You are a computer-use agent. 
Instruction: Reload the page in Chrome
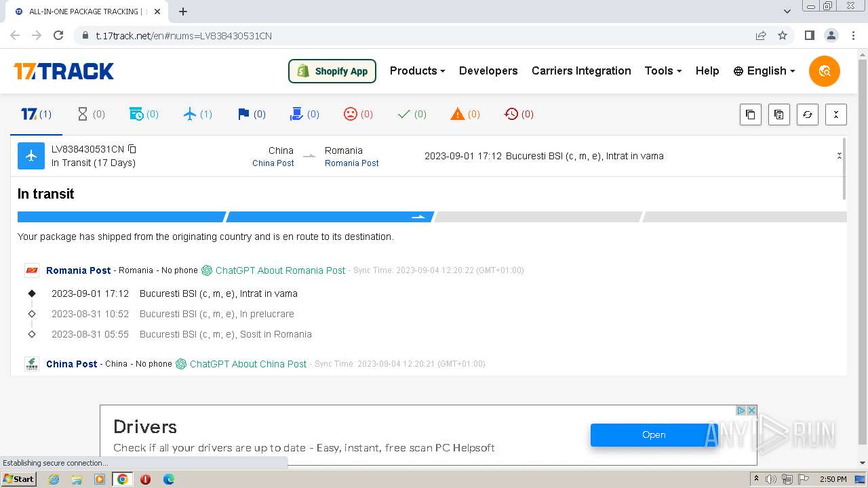[58, 36]
